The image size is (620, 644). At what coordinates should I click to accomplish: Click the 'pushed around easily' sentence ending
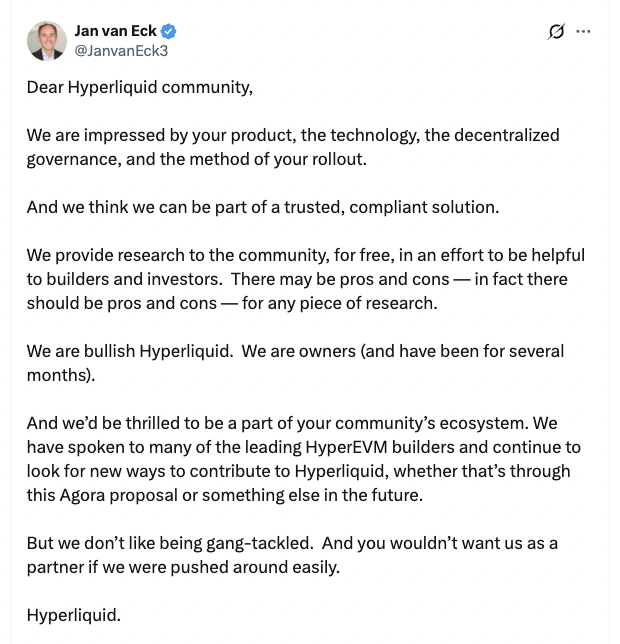click(255, 567)
